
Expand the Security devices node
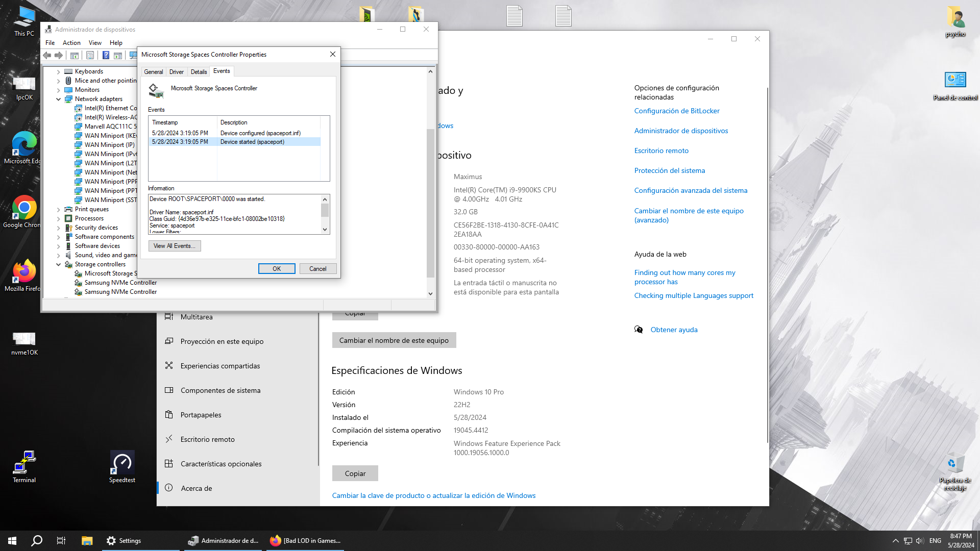58,228
